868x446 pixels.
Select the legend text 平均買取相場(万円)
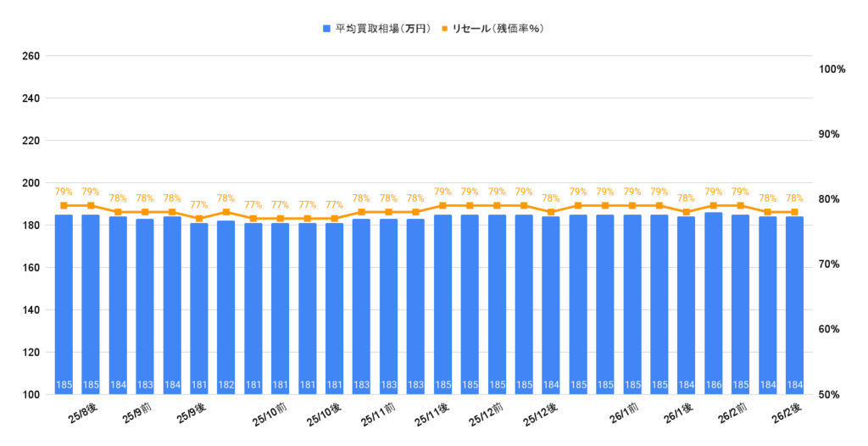tap(383, 29)
